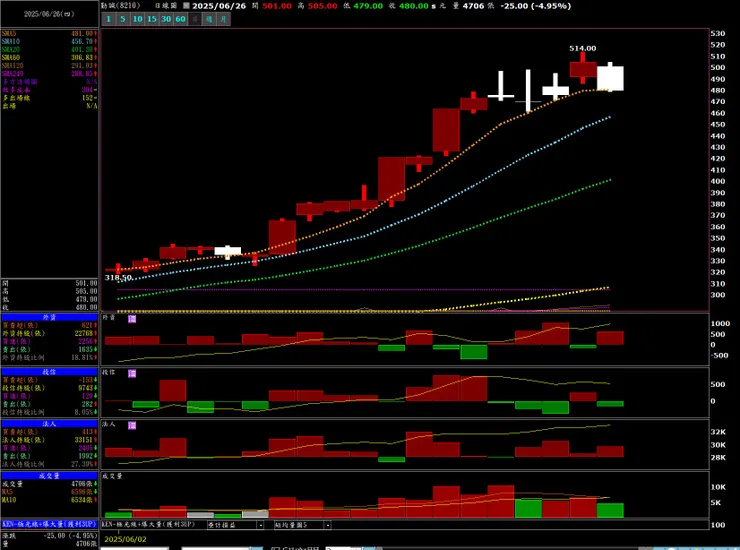Open the 累計損益 dropdown arrow

pyautogui.click(x=260, y=525)
